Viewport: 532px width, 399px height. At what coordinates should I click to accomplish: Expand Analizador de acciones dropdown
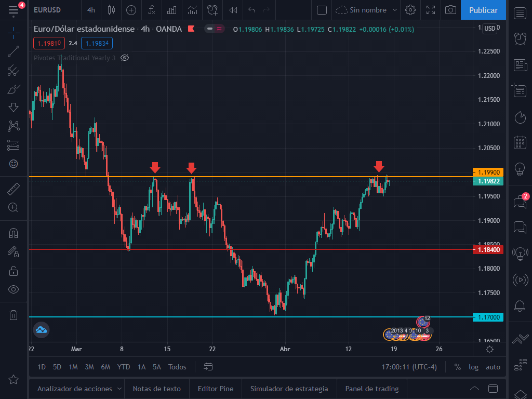coord(119,389)
